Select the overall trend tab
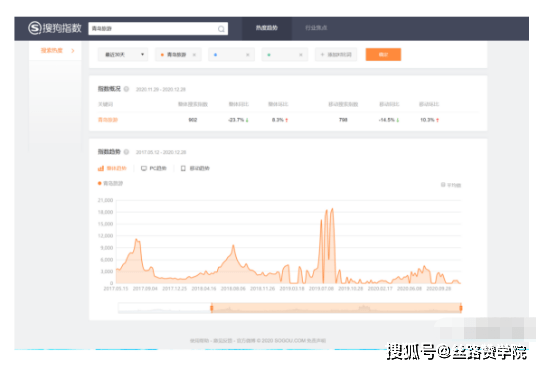The height and width of the screenshot is (369, 541). [x=112, y=168]
